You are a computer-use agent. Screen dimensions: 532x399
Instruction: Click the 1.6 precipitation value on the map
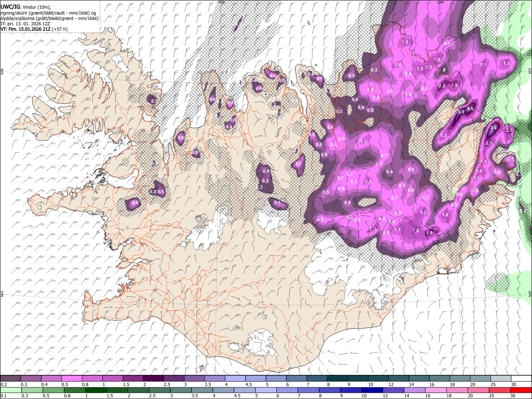tap(416, 231)
